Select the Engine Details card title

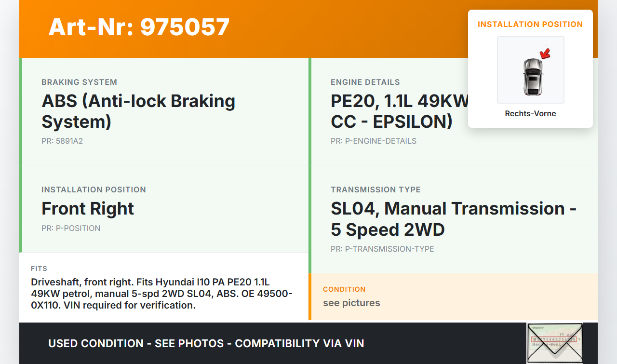365,82
